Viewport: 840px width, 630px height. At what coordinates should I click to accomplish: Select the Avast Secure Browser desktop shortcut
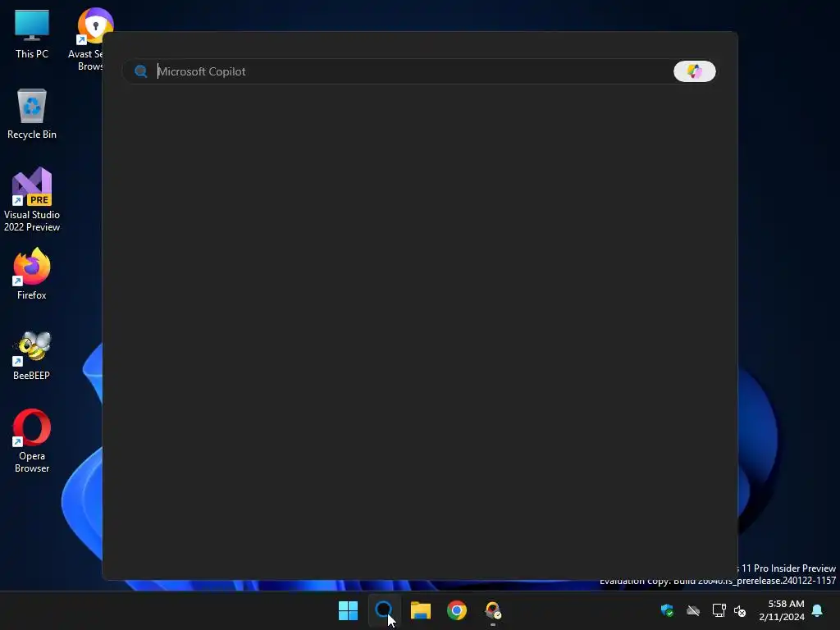click(89, 39)
